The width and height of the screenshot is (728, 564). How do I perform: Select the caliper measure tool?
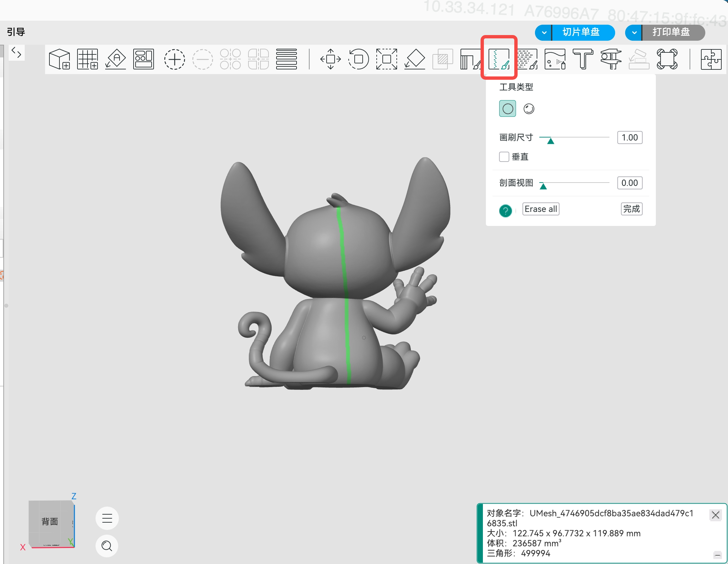click(x=611, y=59)
